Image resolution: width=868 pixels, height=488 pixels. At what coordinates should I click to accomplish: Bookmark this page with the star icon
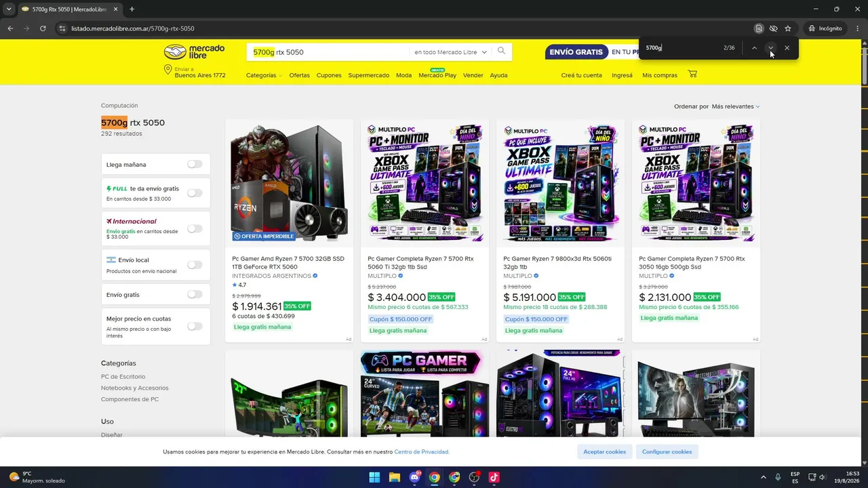coord(788,28)
